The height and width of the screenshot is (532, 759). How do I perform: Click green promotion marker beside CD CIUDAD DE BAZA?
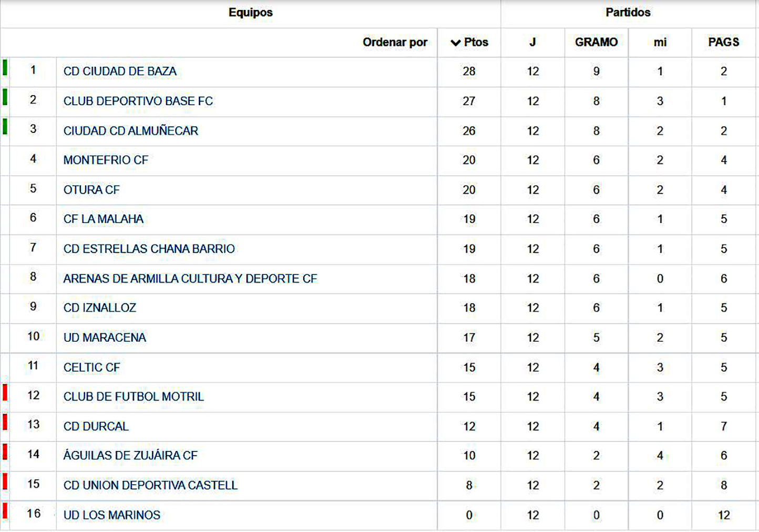pos(5,68)
